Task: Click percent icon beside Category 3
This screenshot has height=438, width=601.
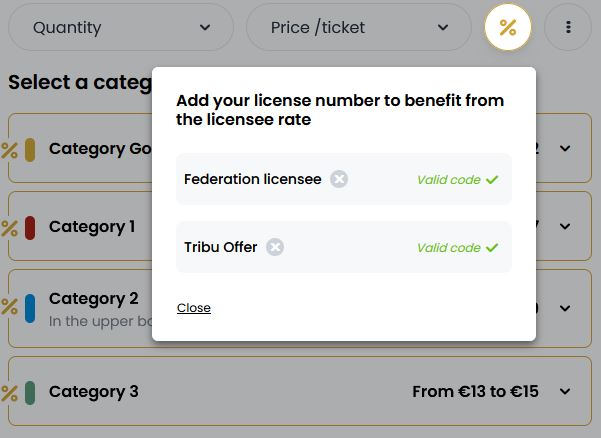Action: click(x=9, y=393)
